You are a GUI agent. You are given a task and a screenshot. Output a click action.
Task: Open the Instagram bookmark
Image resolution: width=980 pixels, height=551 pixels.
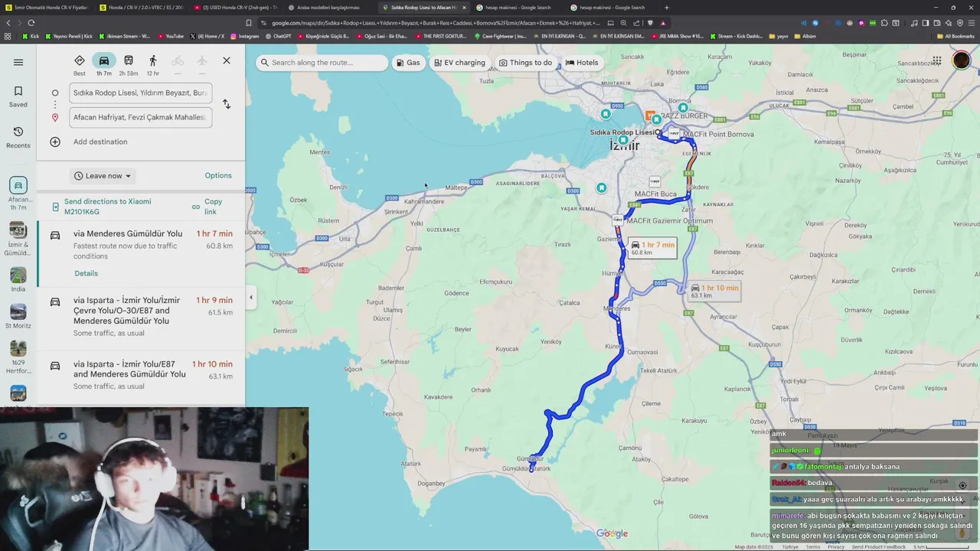(x=245, y=36)
